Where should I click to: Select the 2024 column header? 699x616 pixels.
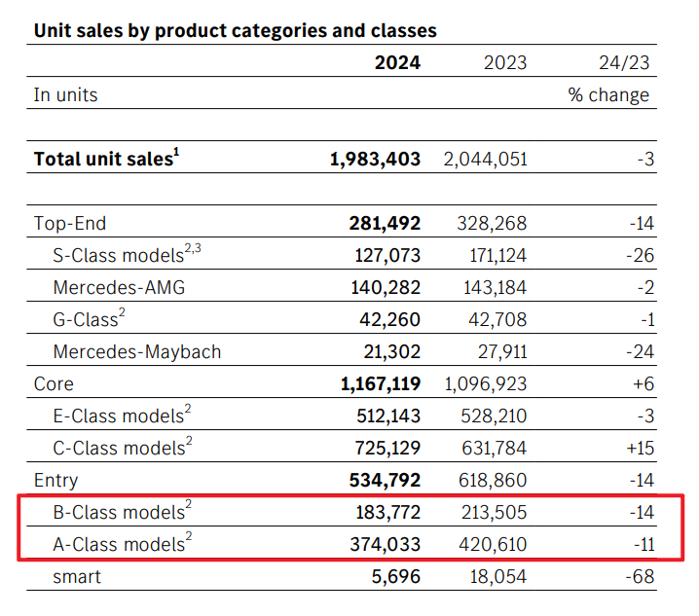tap(398, 63)
